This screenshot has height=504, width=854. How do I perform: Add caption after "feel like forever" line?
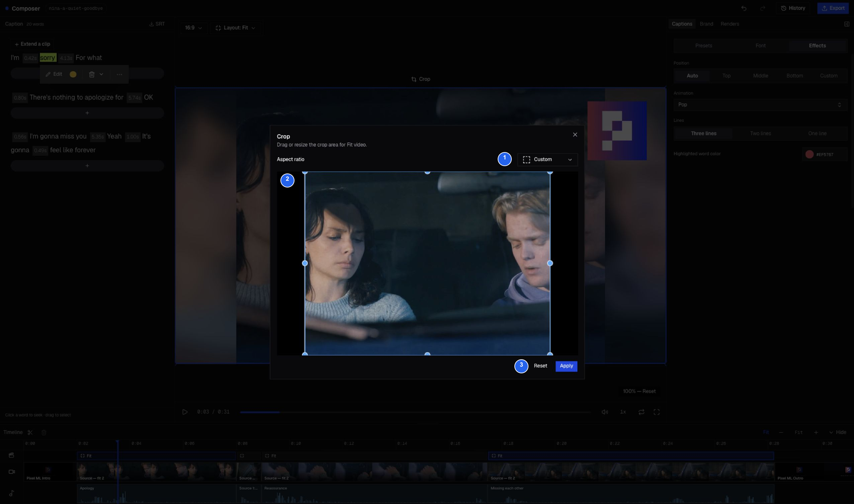pyautogui.click(x=87, y=166)
